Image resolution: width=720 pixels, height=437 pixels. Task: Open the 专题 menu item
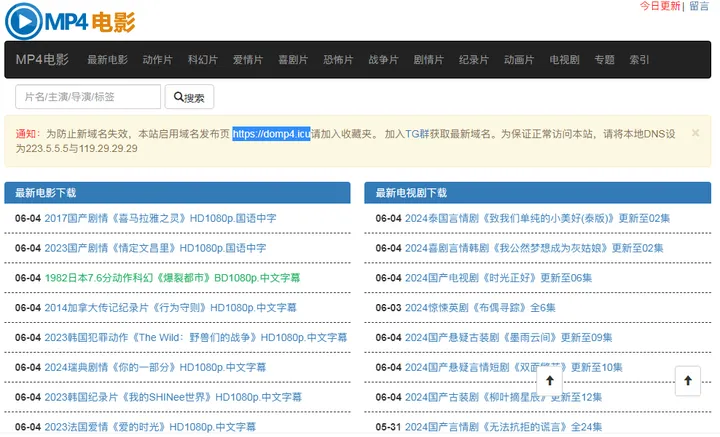pos(604,60)
